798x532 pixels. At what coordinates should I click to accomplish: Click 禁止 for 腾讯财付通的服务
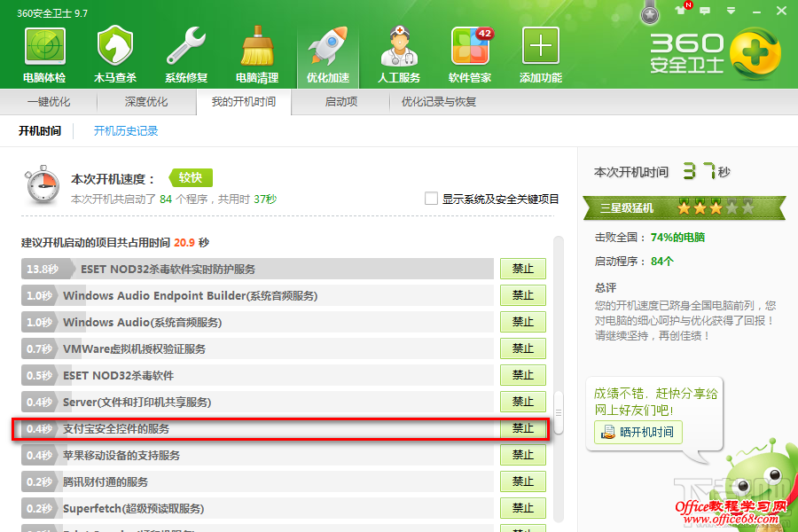[522, 481]
